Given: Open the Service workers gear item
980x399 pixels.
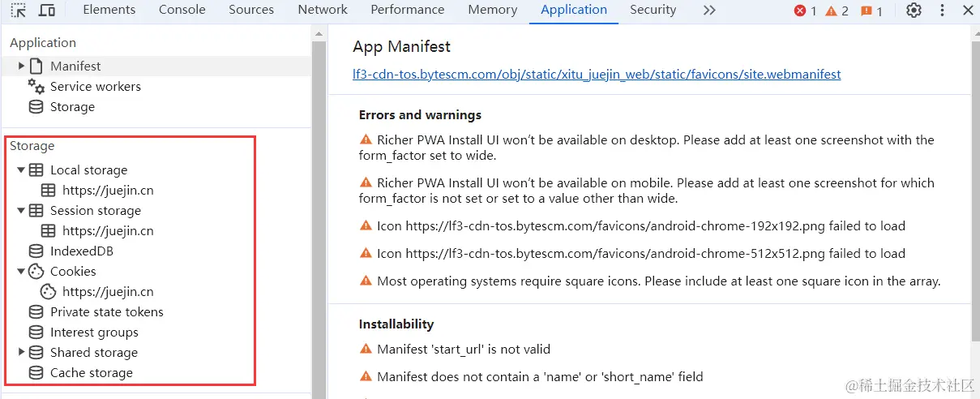Looking at the screenshot, I should 95,87.
